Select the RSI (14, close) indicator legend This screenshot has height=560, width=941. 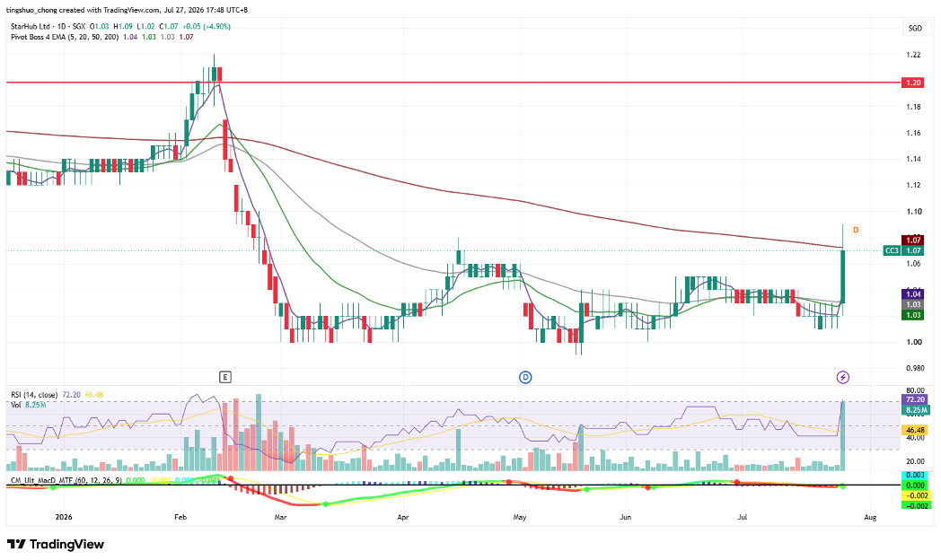34,395
